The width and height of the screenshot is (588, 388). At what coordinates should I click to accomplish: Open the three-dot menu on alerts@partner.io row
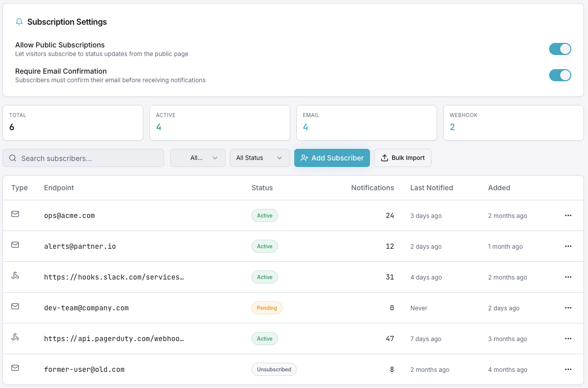568,246
